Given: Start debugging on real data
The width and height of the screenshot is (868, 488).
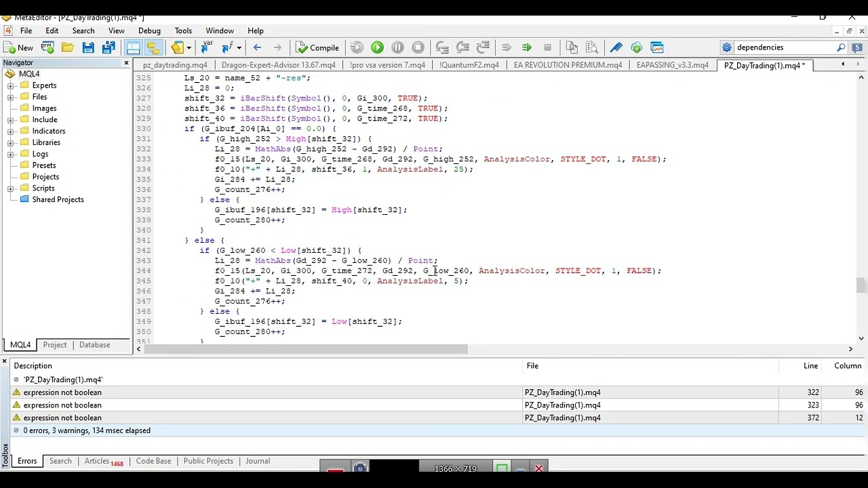Looking at the screenshot, I should click(357, 47).
